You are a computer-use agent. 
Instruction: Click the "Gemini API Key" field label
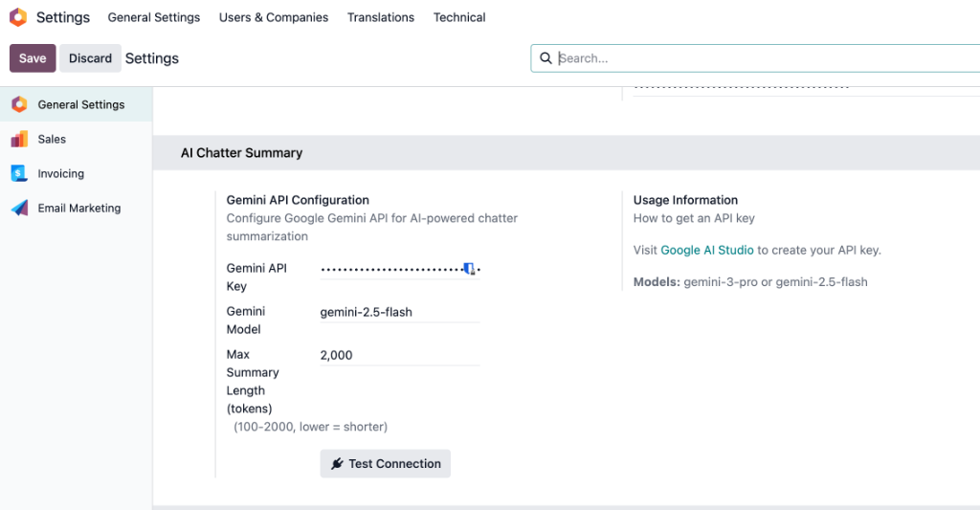click(256, 277)
